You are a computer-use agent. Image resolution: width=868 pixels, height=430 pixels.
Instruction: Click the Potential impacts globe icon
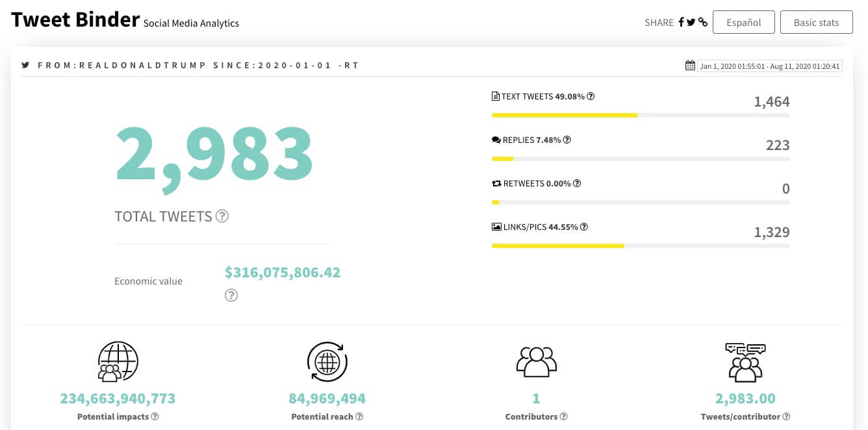coord(118,362)
